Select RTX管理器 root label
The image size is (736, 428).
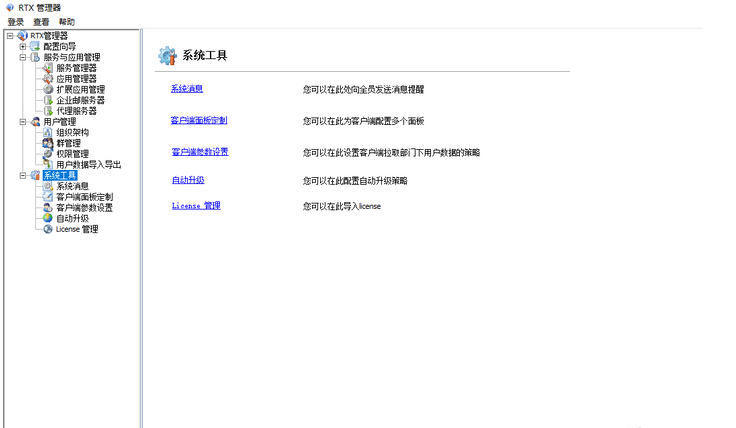tap(49, 36)
